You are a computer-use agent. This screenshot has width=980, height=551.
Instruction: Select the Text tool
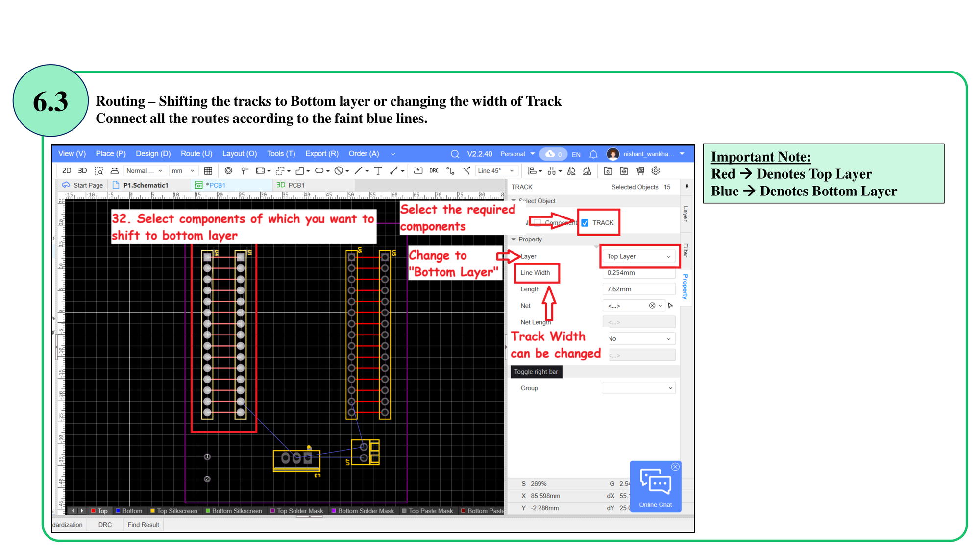coord(378,171)
